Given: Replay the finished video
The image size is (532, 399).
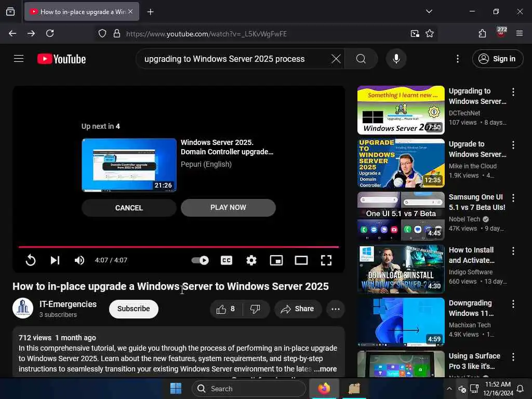Looking at the screenshot, I should 31,260.
